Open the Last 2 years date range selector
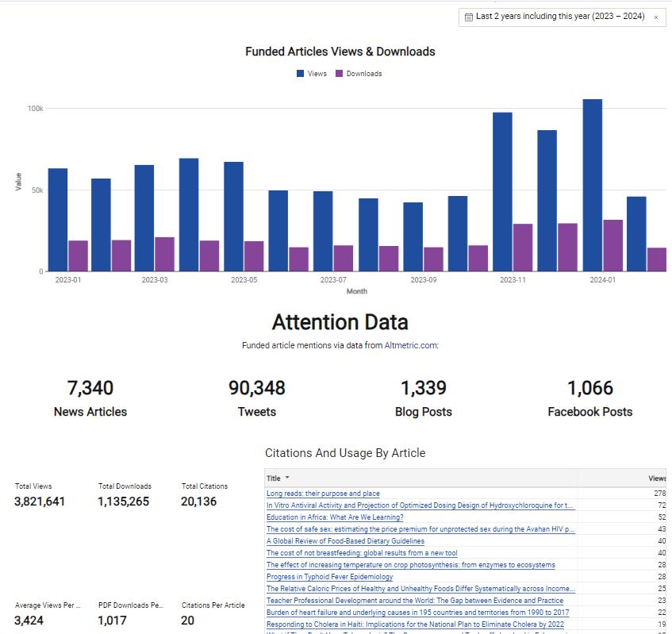 click(x=559, y=17)
